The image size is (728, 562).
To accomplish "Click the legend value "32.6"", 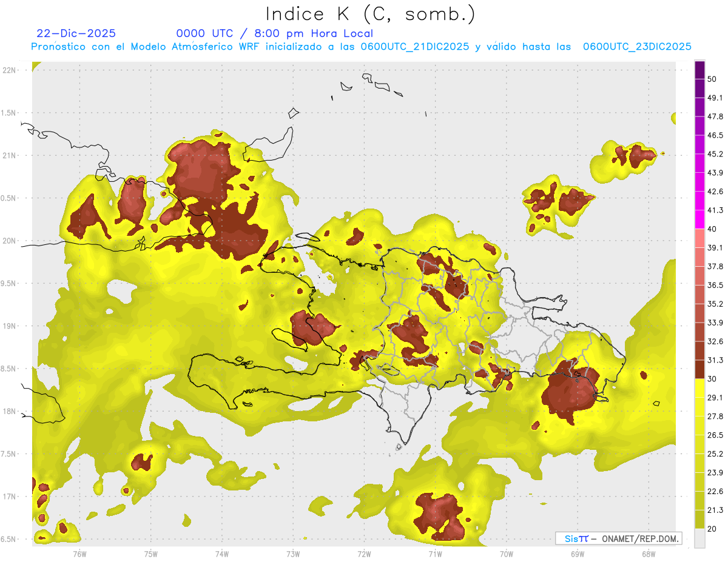I will 715,341.
